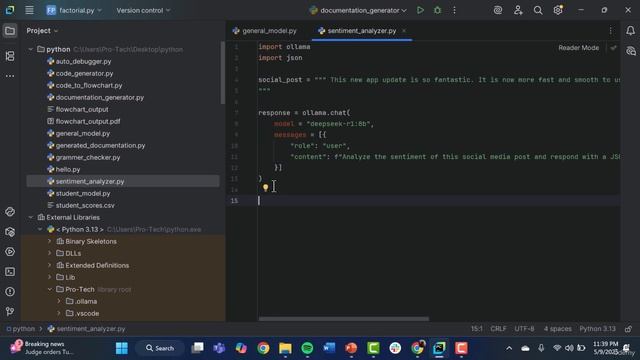Open editor tabs options menu

611,31
